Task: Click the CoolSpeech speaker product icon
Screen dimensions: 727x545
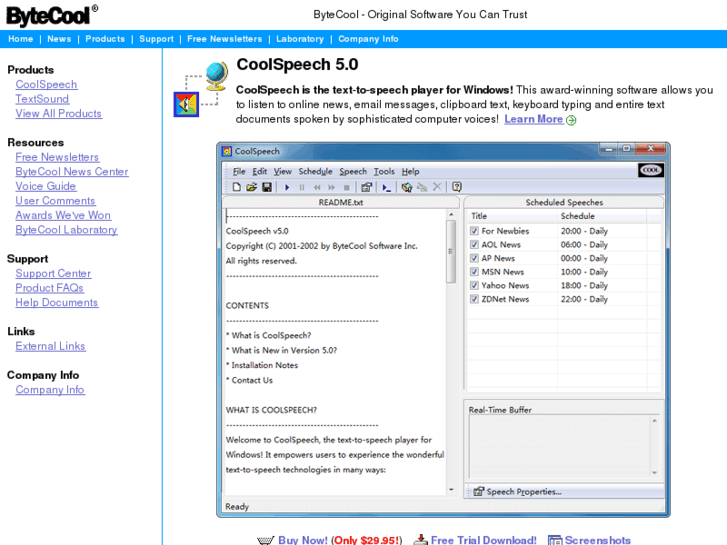Action: (186, 104)
